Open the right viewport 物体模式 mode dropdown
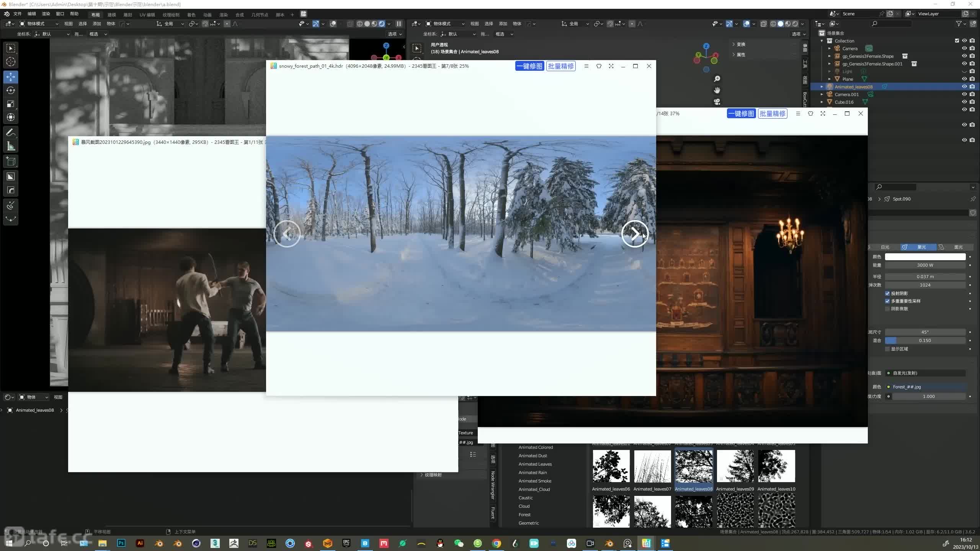 445,24
